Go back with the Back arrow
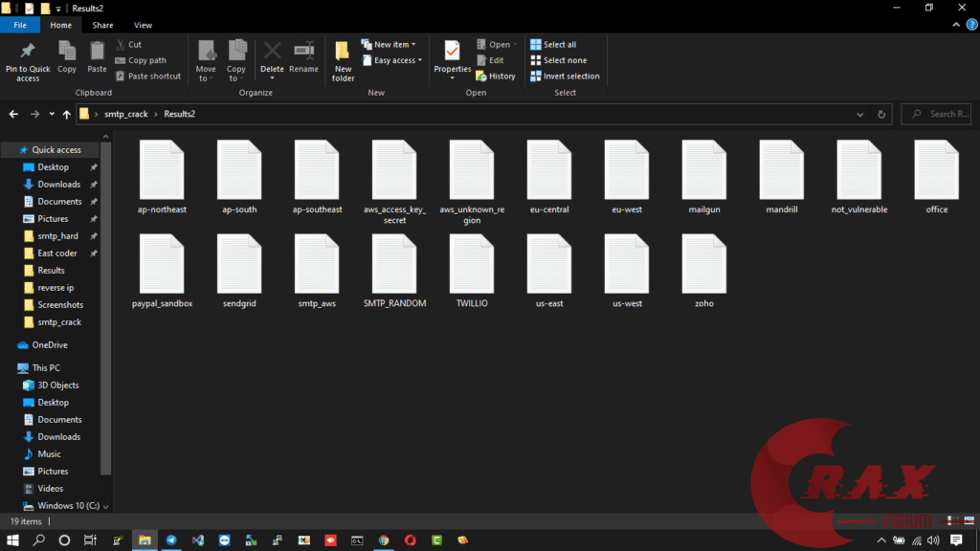This screenshot has width=980, height=551. tap(13, 114)
